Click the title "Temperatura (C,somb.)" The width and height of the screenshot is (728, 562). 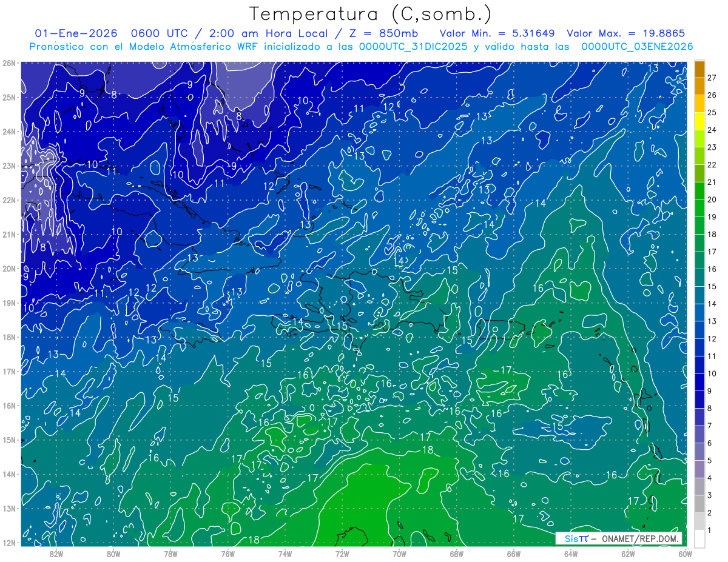pyautogui.click(x=370, y=15)
